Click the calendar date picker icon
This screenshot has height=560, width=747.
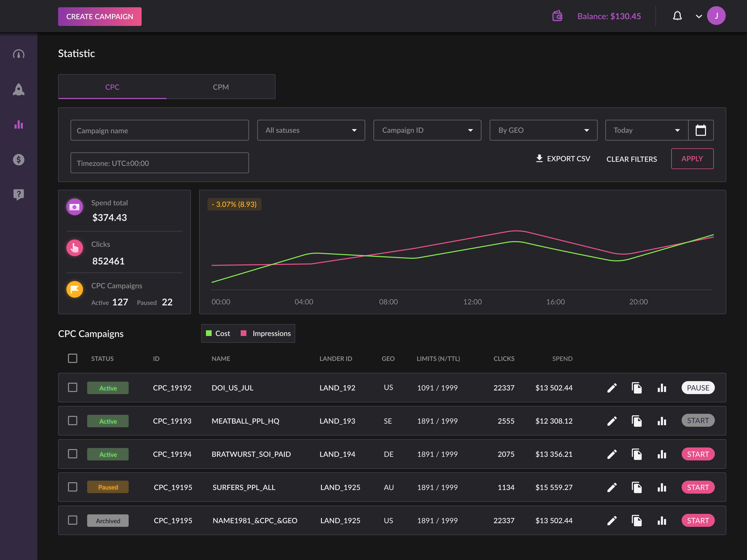(x=701, y=130)
